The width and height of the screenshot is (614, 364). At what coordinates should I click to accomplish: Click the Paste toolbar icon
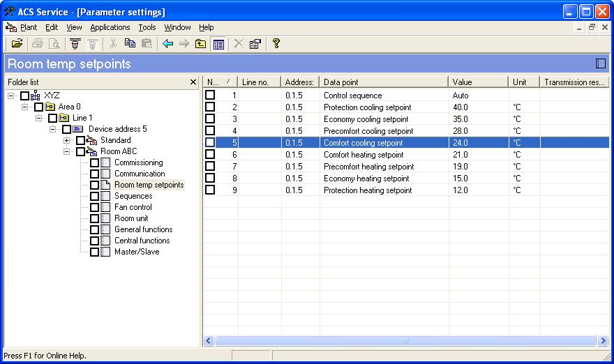(147, 43)
